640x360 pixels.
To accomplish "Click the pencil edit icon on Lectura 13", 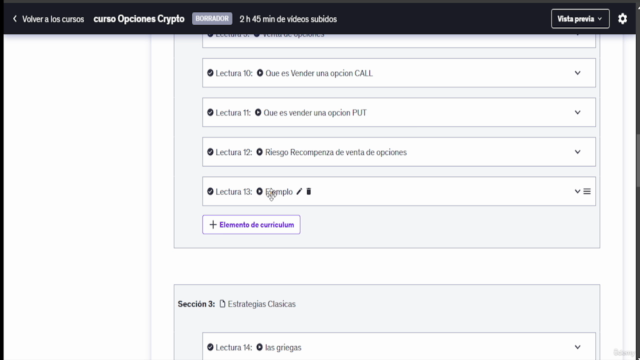I will [299, 191].
